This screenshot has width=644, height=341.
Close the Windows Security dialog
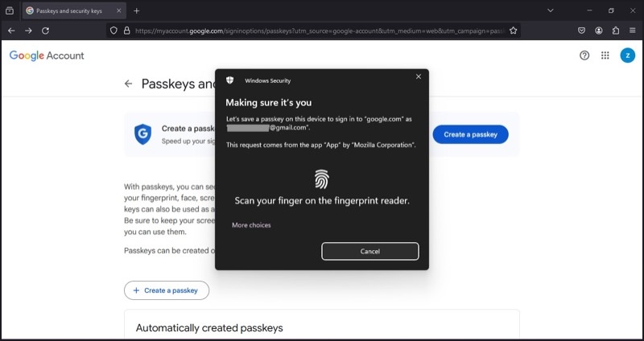tap(418, 76)
